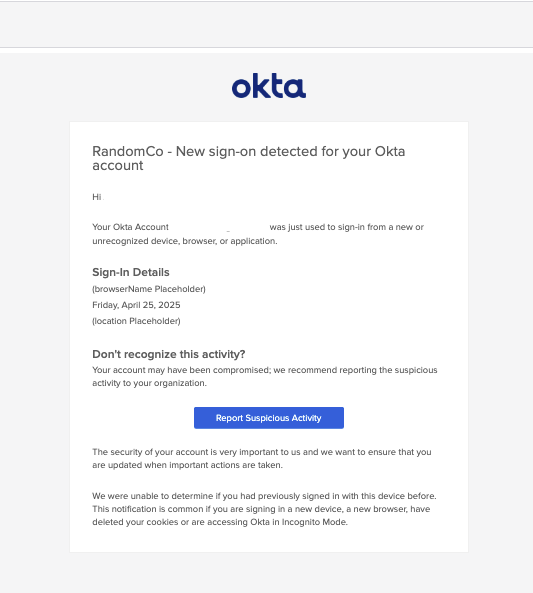Viewport: 533px width, 593px height.
Task: Click the Sign-In Details heading
Action: (131, 272)
